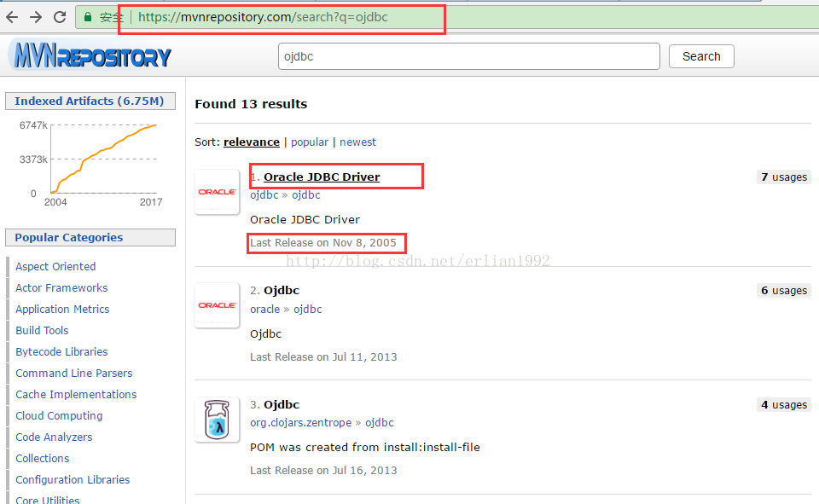
Task: Open the Aspect Oriented category
Action: (x=55, y=266)
